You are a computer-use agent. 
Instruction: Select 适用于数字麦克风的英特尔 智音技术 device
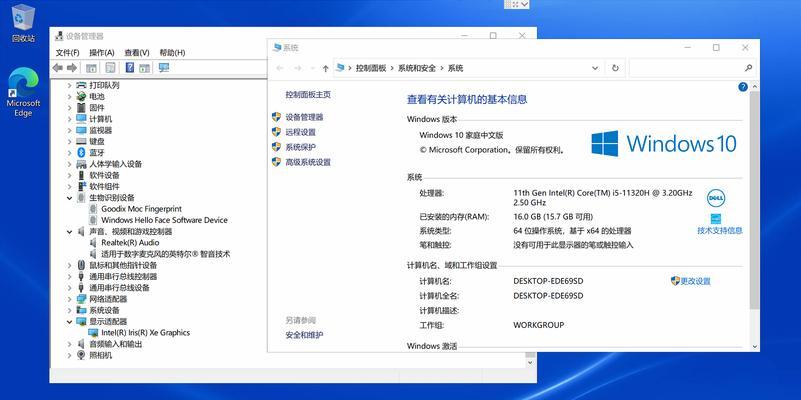[166, 254]
